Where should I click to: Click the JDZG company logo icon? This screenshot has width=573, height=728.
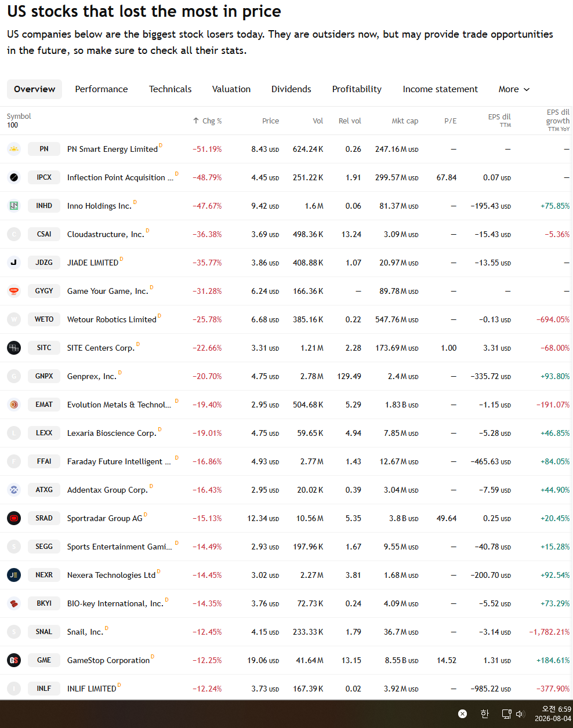pyautogui.click(x=14, y=263)
